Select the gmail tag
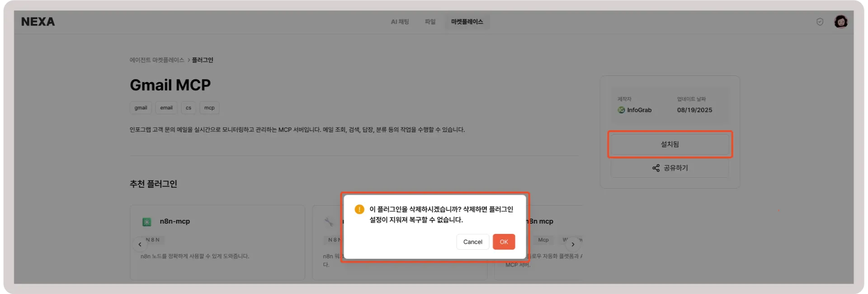Viewport: 868px width, 294px height. click(141, 108)
